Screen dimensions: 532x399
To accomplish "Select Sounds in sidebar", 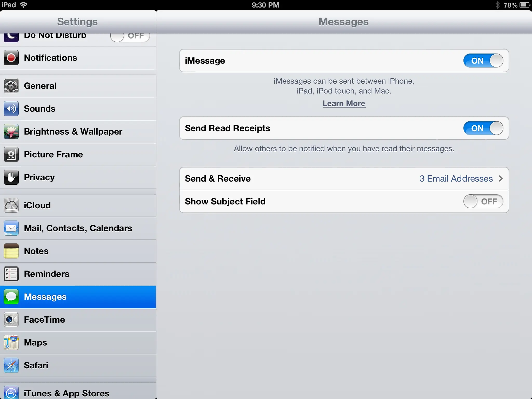I will tap(78, 109).
